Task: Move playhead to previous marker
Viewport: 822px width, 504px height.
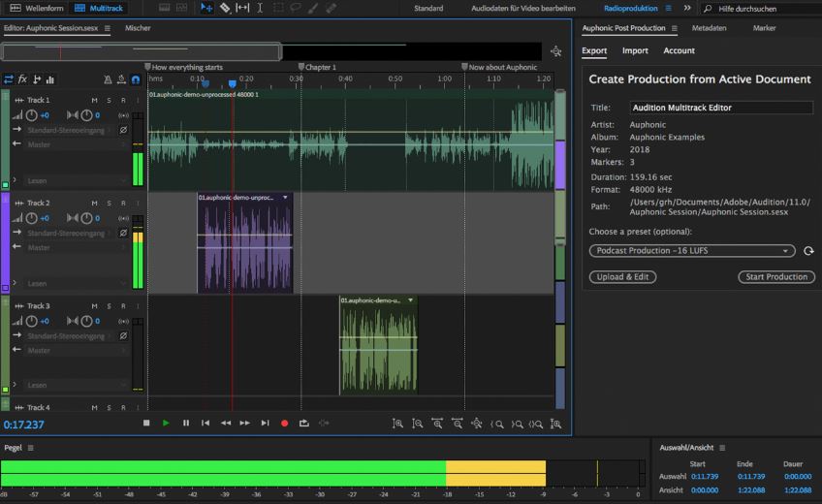Action: click(x=205, y=423)
